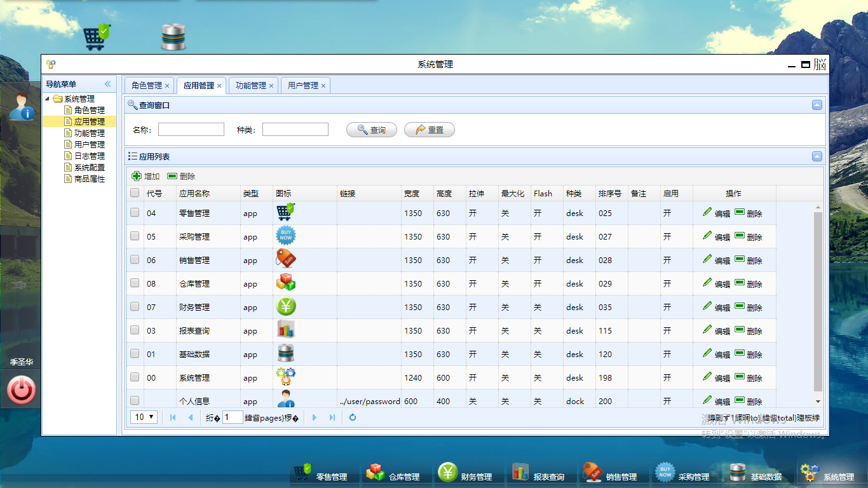Click the 基础数据 row database icon

click(x=286, y=353)
